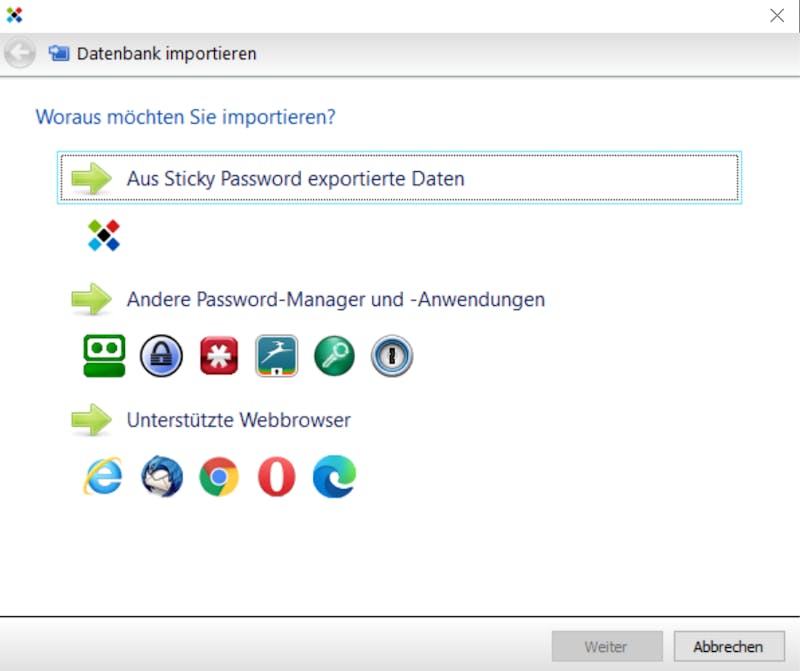
Task: Click the Sticky Password diamond logo icon
Action: coord(104,235)
